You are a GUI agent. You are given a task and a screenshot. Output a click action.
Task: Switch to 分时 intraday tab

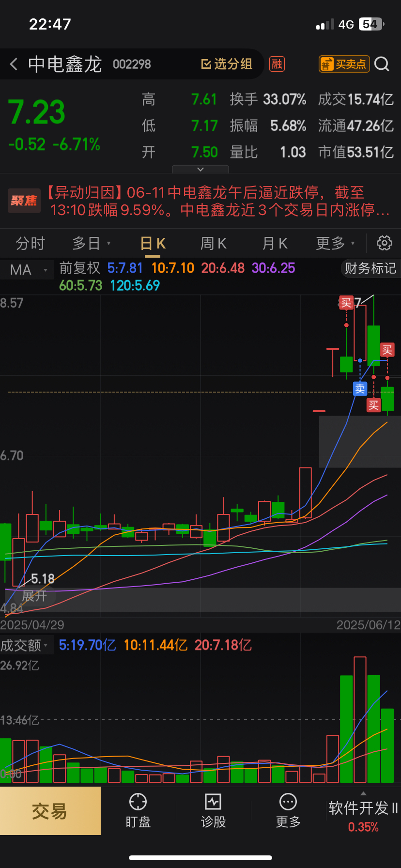30,243
